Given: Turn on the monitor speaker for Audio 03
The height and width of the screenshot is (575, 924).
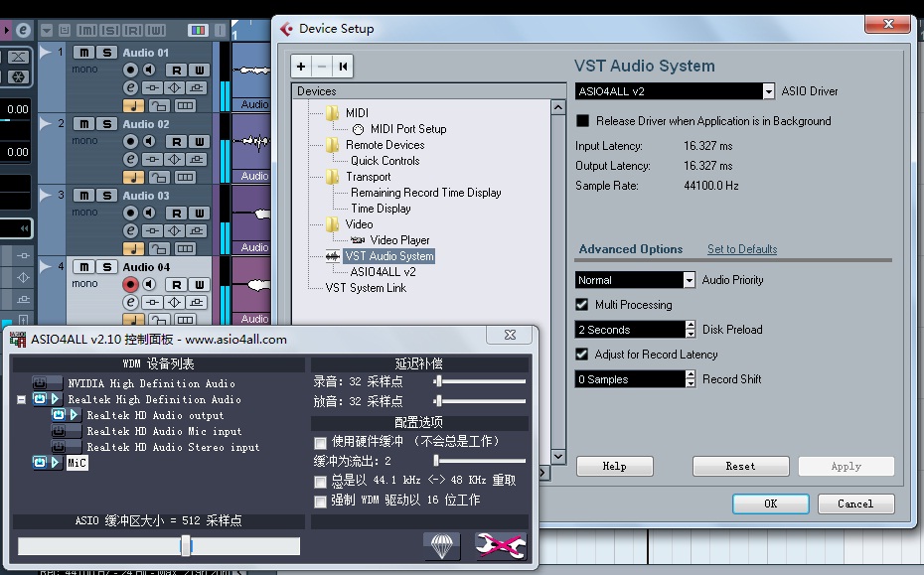Looking at the screenshot, I should click(x=150, y=214).
